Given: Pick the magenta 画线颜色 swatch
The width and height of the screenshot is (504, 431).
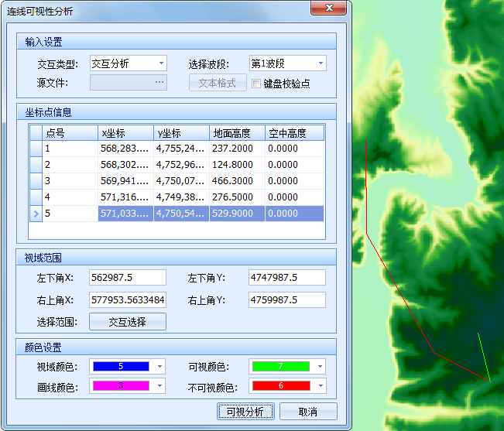Looking at the screenshot, I should [121, 385].
